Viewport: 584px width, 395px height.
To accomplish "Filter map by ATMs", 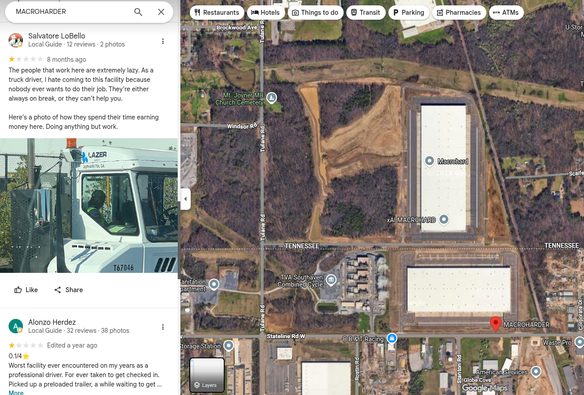I will point(506,13).
